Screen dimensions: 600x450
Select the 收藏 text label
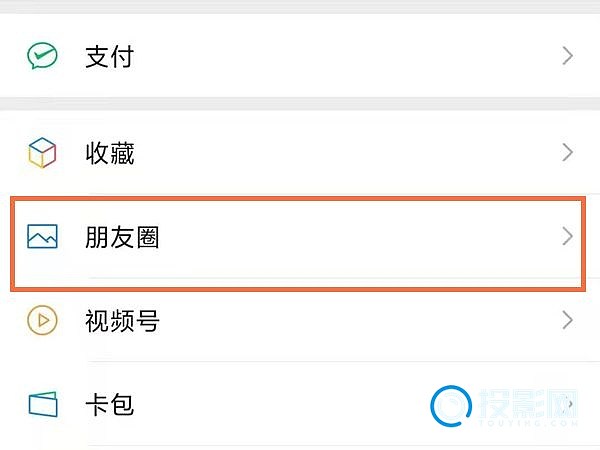click(109, 153)
